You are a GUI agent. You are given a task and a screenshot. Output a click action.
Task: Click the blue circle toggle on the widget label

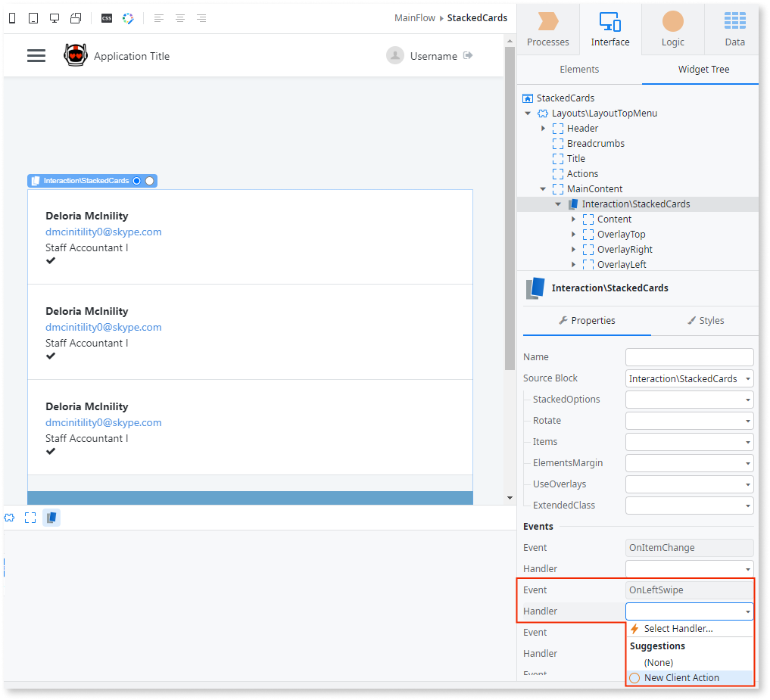(x=136, y=181)
